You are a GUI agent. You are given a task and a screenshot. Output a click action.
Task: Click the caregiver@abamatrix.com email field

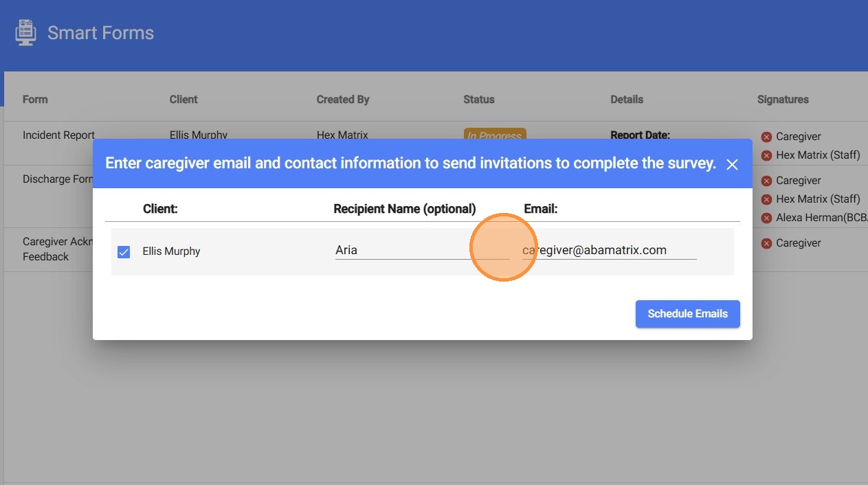point(608,251)
